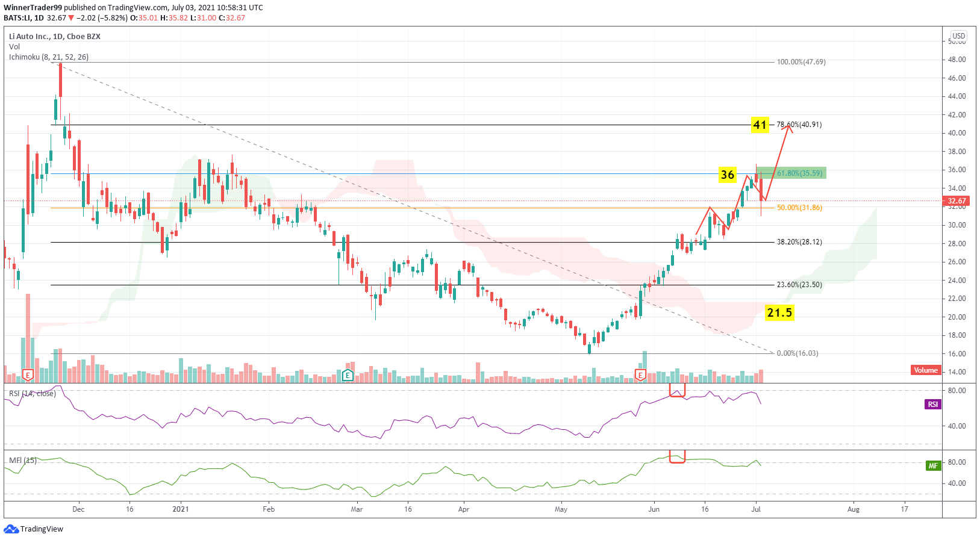Click the 14.00 price axis value

pyautogui.click(x=957, y=372)
